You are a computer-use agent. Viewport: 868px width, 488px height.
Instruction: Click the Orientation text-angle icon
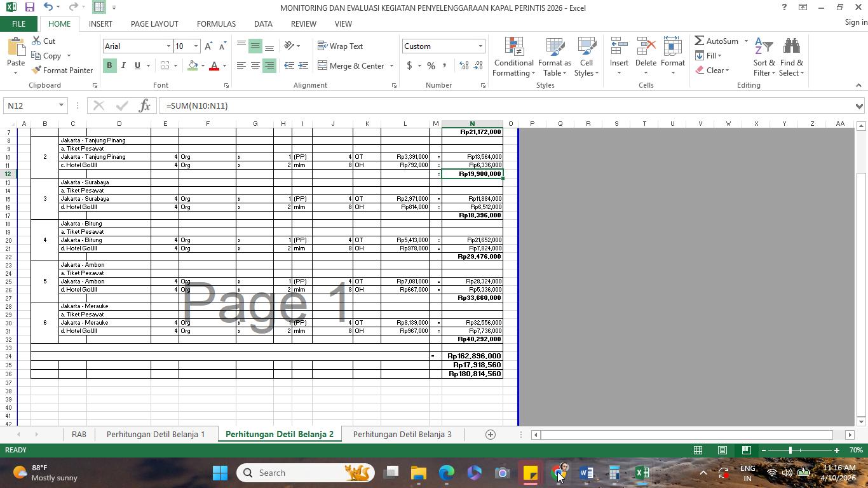pos(289,46)
